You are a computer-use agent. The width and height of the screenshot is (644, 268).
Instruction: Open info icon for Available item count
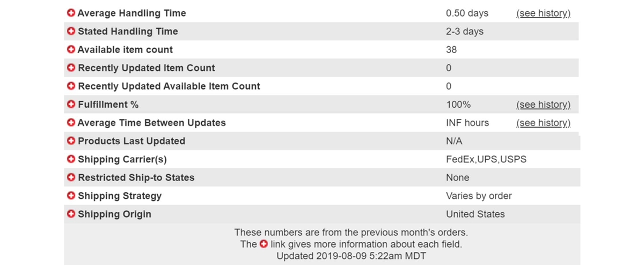click(71, 49)
